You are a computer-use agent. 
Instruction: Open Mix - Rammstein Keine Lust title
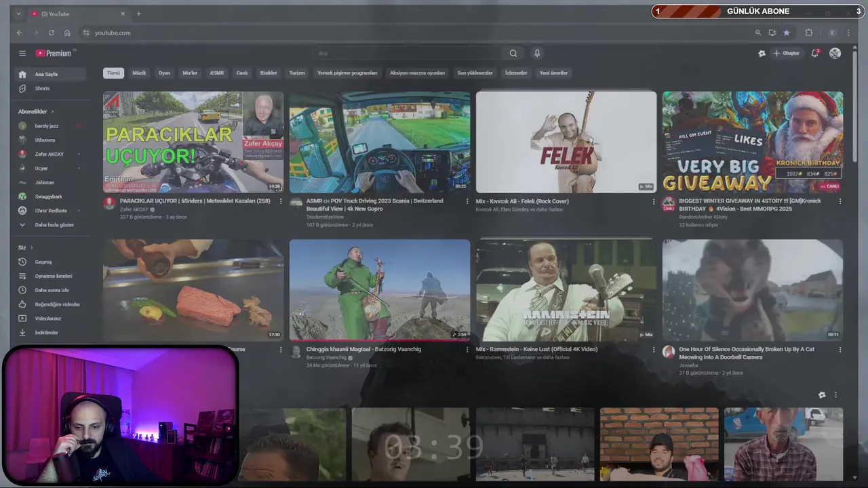[x=536, y=350]
